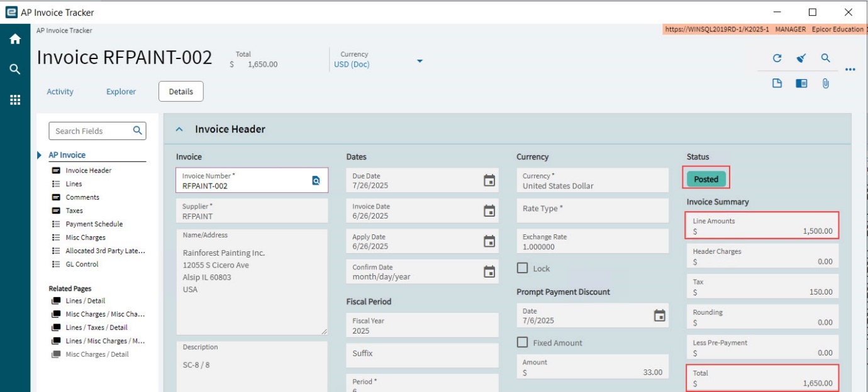
Task: Open the Due Date calendar picker
Action: (489, 180)
